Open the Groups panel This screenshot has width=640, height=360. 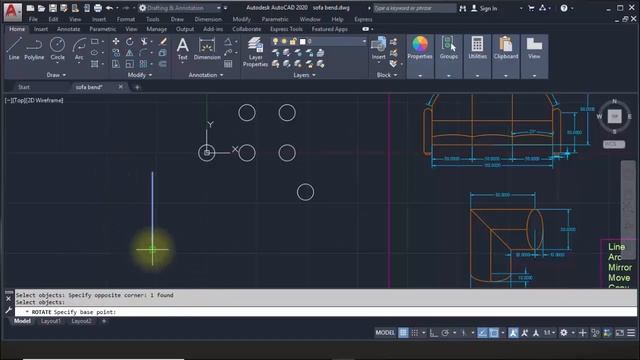(x=449, y=48)
